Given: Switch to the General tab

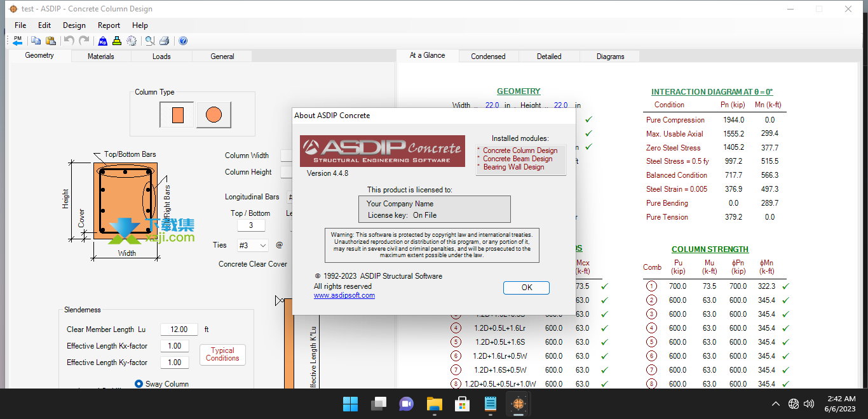Looking at the screenshot, I should [x=222, y=57].
